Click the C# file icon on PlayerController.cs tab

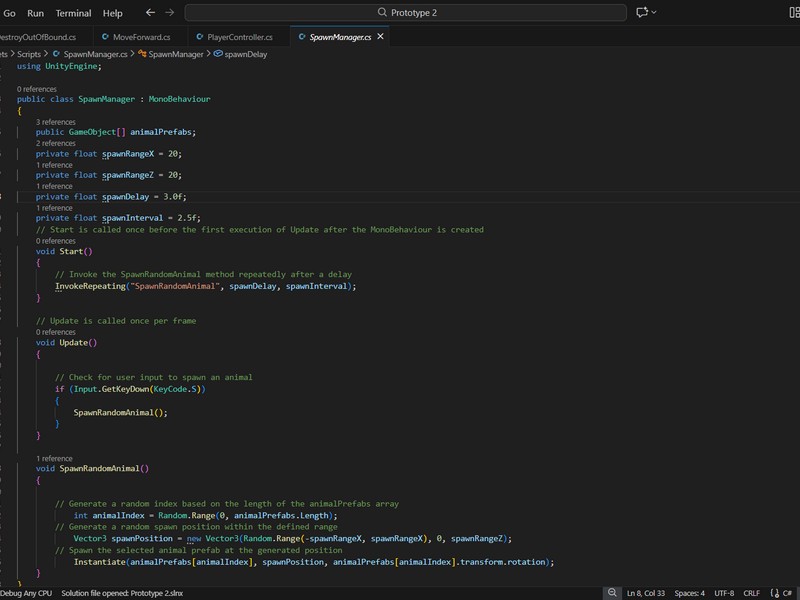coord(197,37)
